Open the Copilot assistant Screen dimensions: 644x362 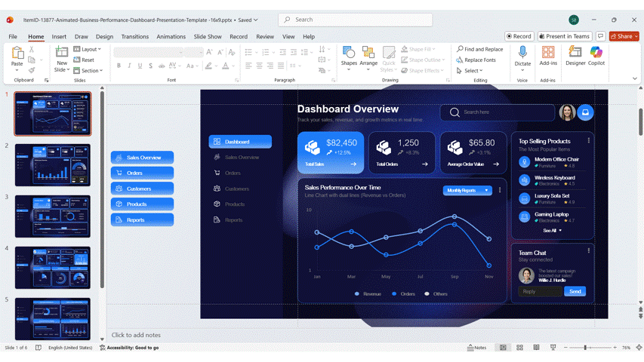[x=596, y=57]
